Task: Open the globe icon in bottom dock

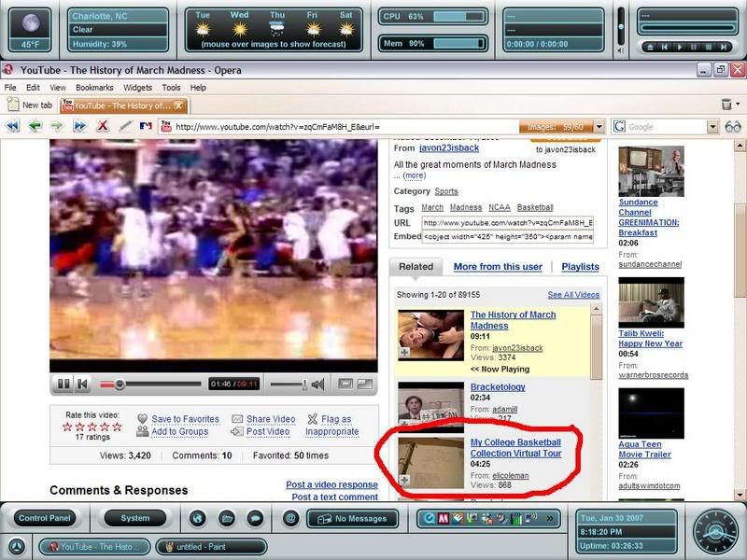Action: [198, 518]
